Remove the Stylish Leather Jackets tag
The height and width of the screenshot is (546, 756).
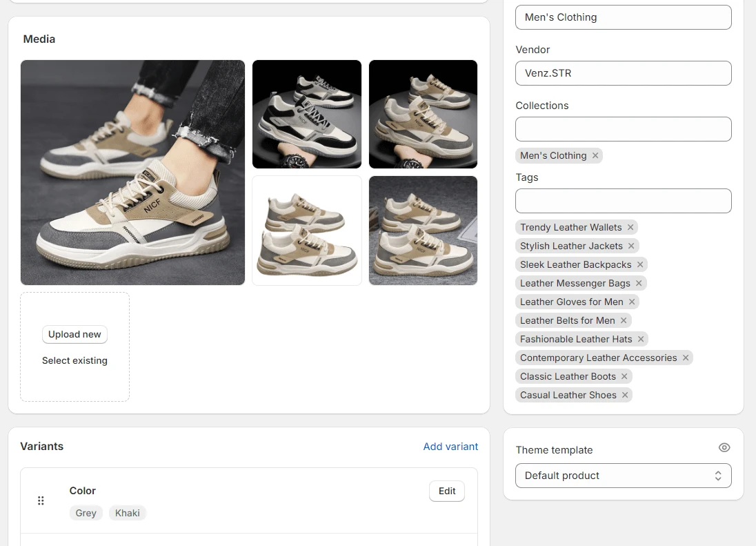tap(631, 246)
